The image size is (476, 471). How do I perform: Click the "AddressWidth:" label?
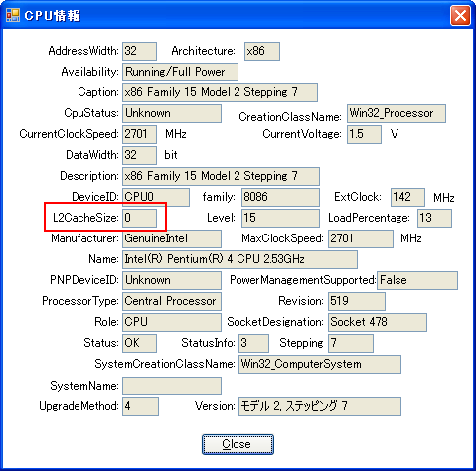(83, 51)
